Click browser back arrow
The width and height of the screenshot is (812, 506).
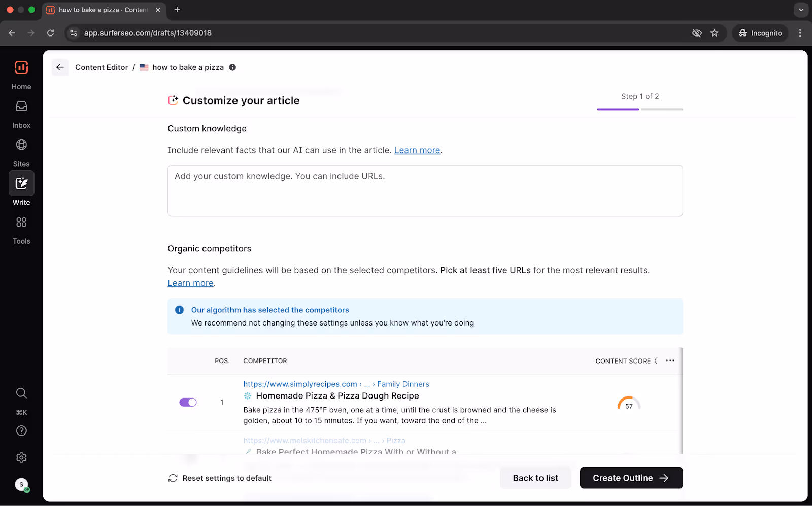[12, 33]
